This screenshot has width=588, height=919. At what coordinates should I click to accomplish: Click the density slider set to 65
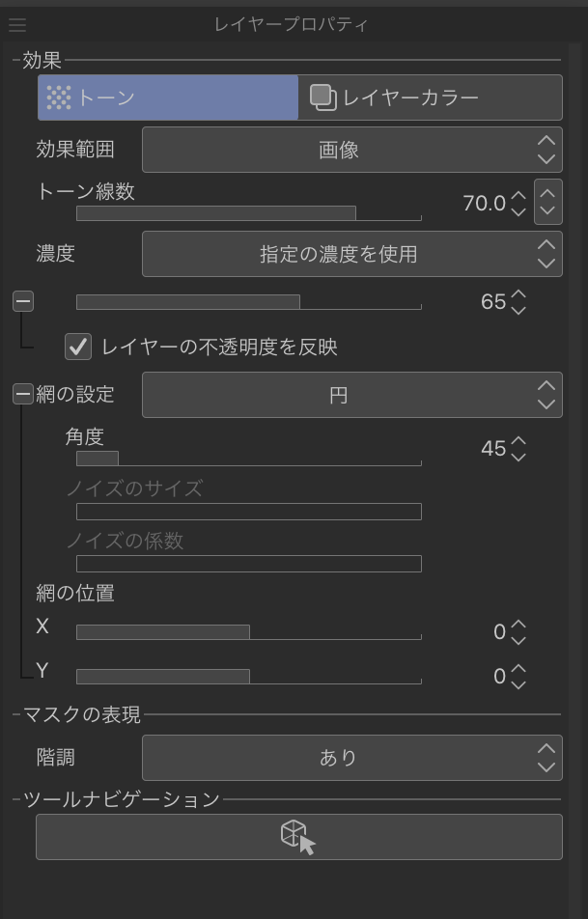248,302
